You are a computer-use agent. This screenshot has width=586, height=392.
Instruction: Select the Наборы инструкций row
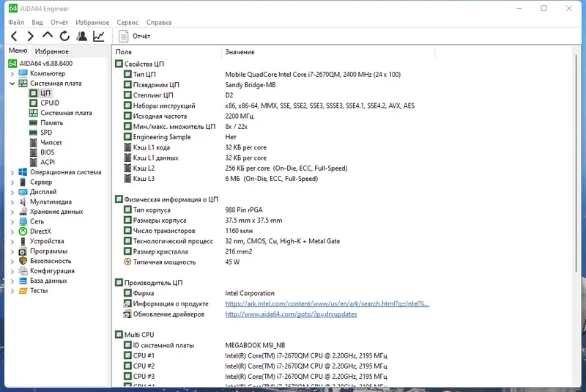coord(269,106)
